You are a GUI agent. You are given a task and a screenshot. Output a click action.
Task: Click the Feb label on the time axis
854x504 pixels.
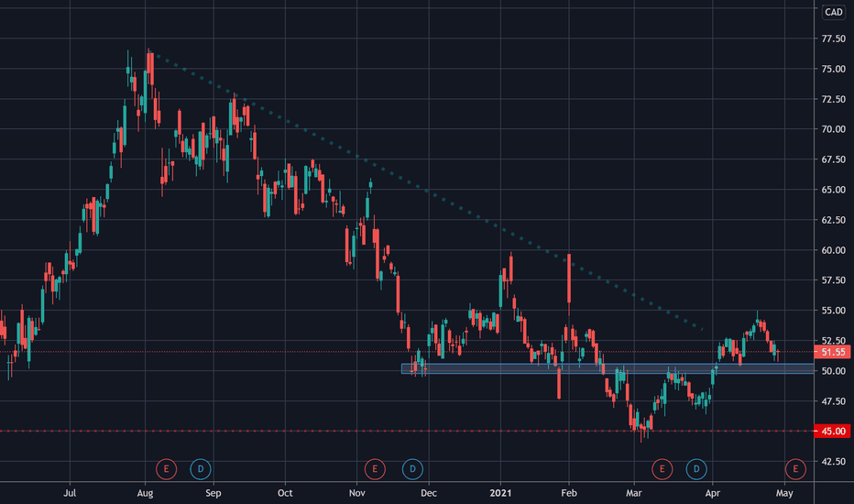pyautogui.click(x=569, y=493)
